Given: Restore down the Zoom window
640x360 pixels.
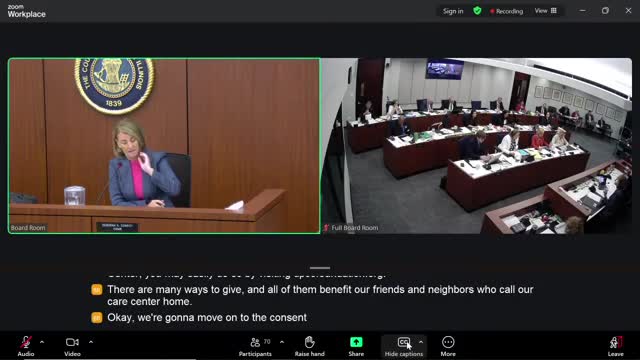Looking at the screenshot, I should point(605,11).
